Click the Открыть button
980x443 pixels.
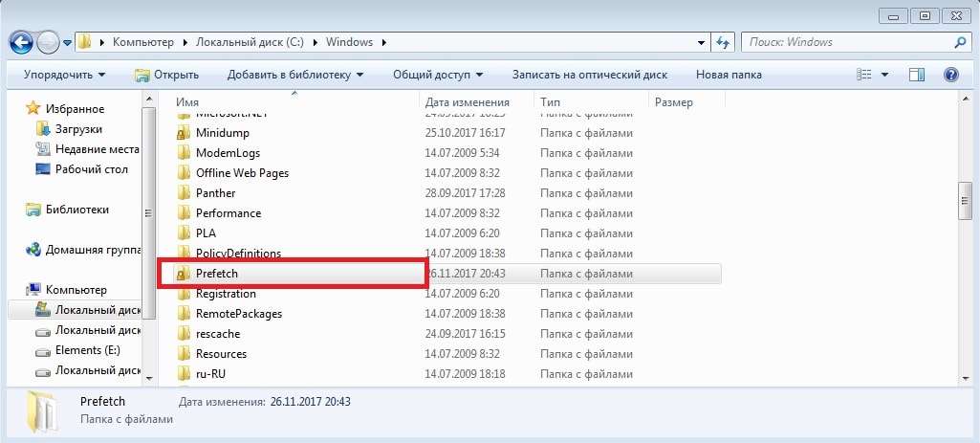[x=167, y=75]
